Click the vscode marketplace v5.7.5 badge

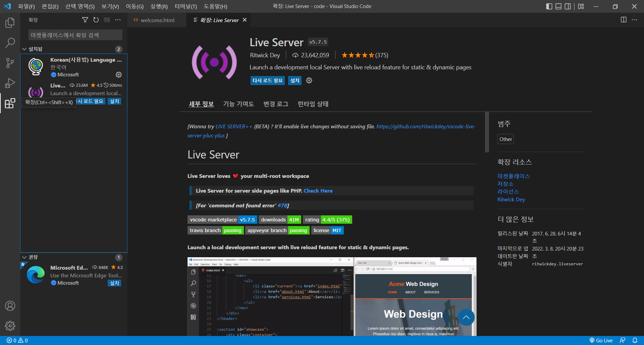click(222, 220)
